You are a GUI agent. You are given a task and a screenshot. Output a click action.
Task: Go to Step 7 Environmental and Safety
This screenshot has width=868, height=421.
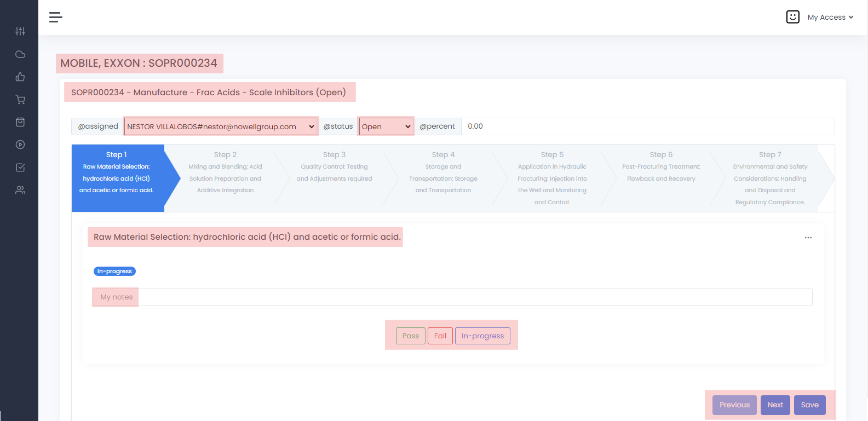[x=770, y=178]
